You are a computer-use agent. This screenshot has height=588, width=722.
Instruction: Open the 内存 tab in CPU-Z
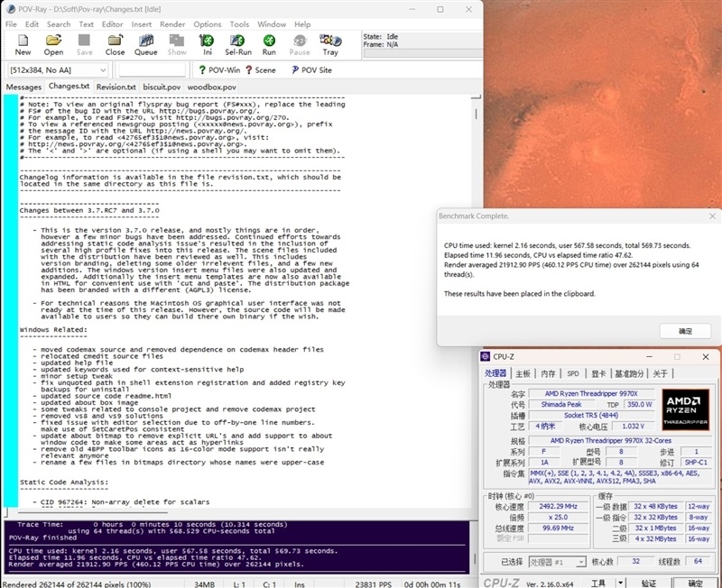click(x=548, y=373)
